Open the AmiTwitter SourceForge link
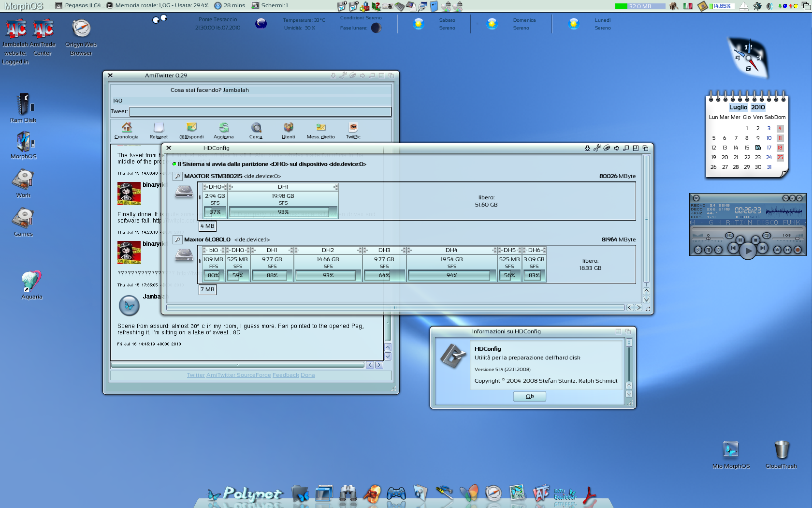Screen dimensions: 812x508 click(x=238, y=375)
